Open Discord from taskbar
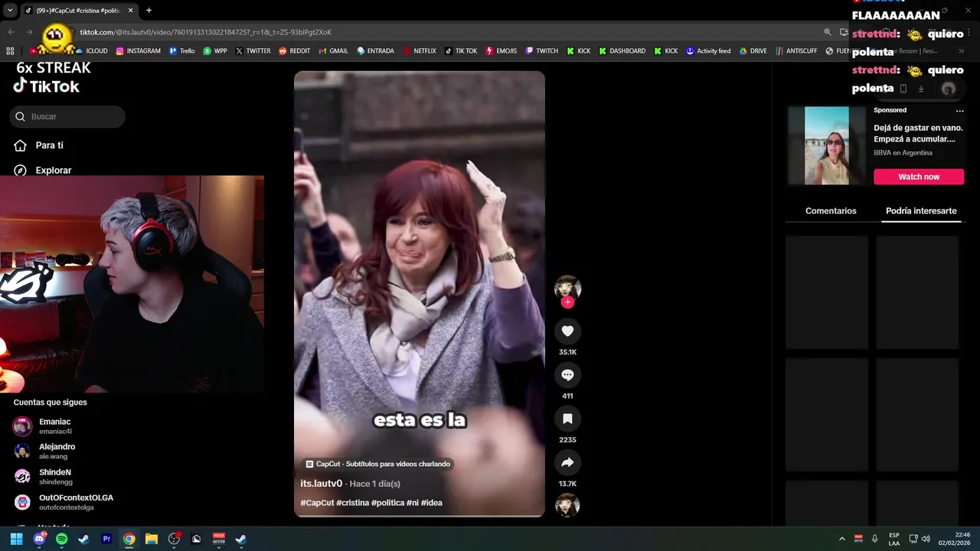Screen dimensions: 980x551 [39, 539]
